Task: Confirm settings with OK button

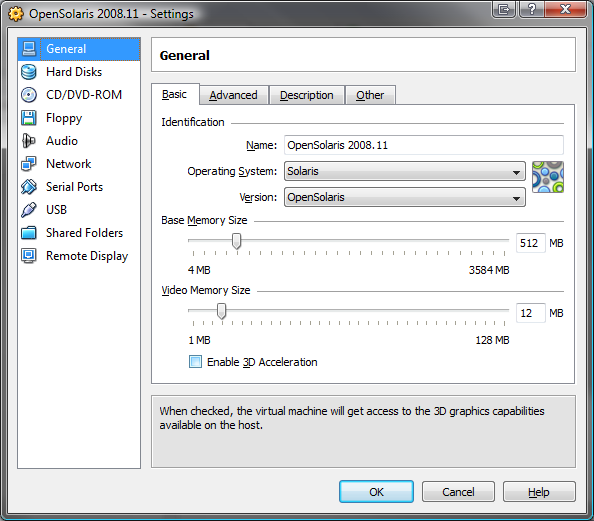Action: (376, 492)
